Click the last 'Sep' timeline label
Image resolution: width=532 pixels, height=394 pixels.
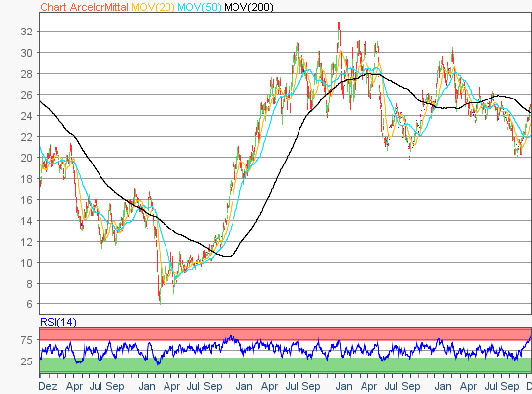tap(510, 386)
